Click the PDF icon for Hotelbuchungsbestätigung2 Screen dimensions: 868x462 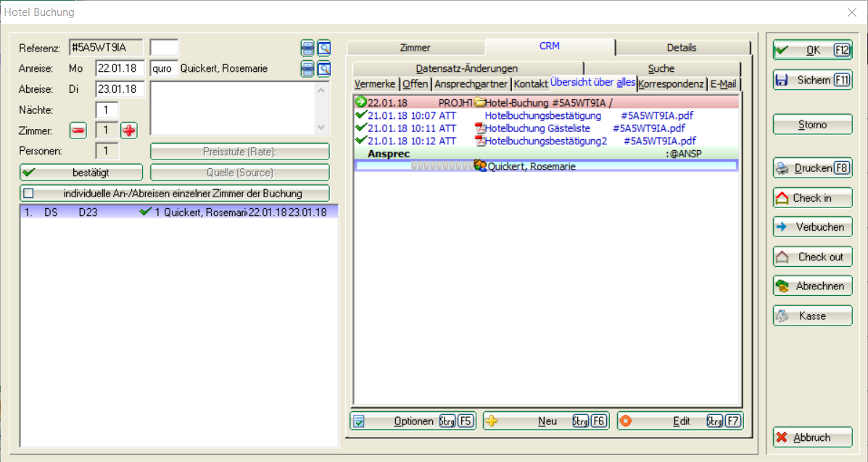tap(479, 141)
